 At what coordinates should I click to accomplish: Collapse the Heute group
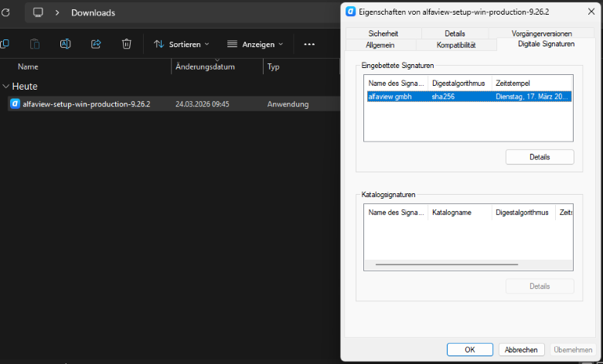[6, 87]
